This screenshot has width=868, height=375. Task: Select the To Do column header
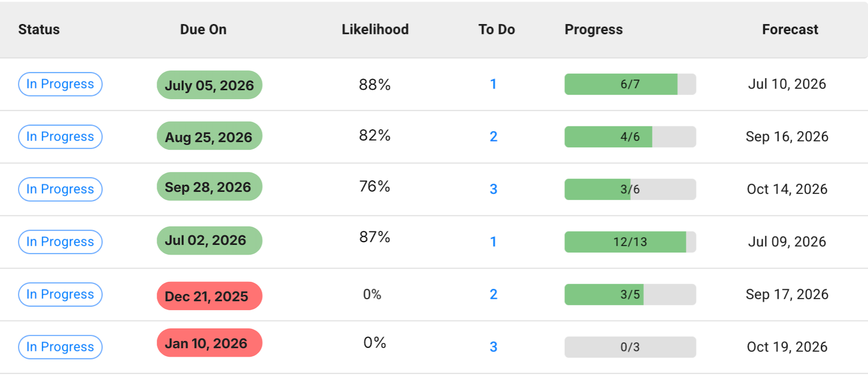pyautogui.click(x=496, y=29)
